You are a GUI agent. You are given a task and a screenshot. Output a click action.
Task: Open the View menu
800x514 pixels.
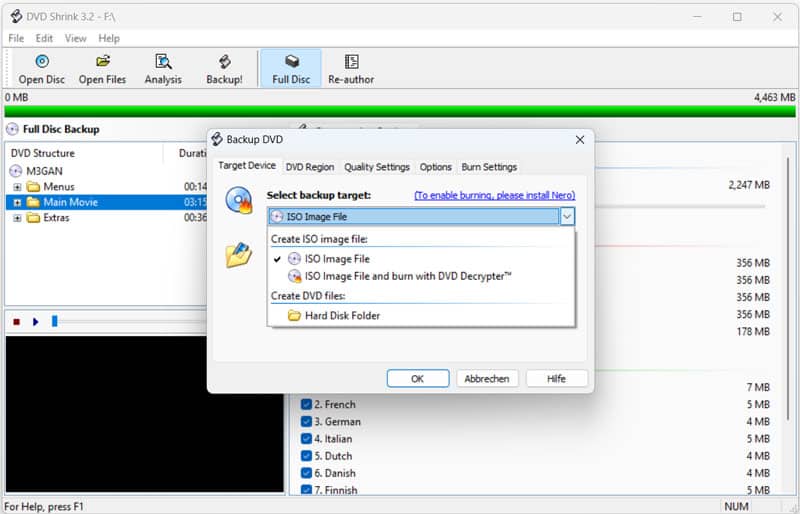[76, 38]
